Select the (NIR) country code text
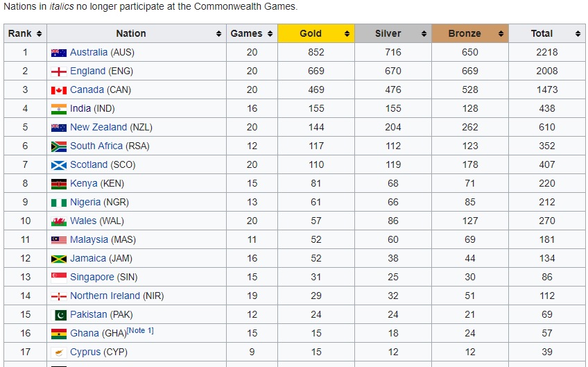The width and height of the screenshot is (588, 367). click(x=153, y=296)
